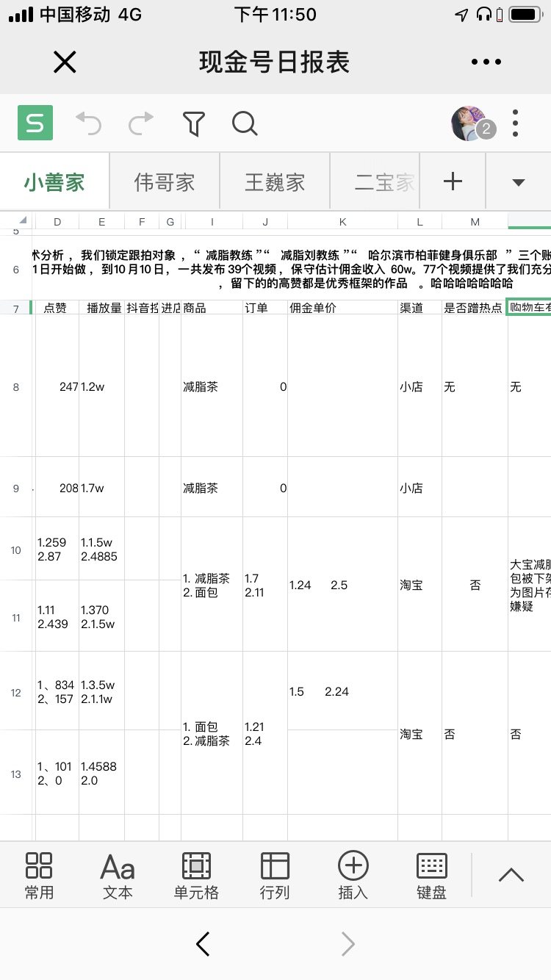The height and width of the screenshot is (980, 551).
Task: Switch to the 小善家 sheet tab
Action: [54, 182]
